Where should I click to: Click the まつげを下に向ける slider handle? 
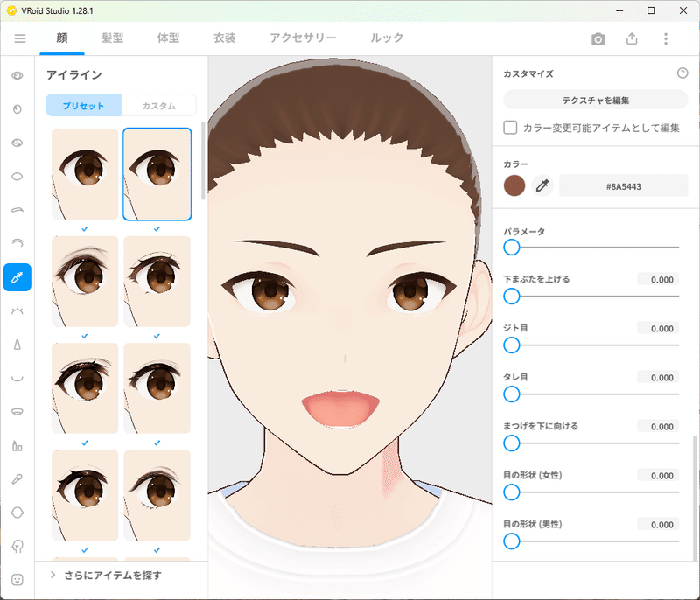tap(512, 443)
